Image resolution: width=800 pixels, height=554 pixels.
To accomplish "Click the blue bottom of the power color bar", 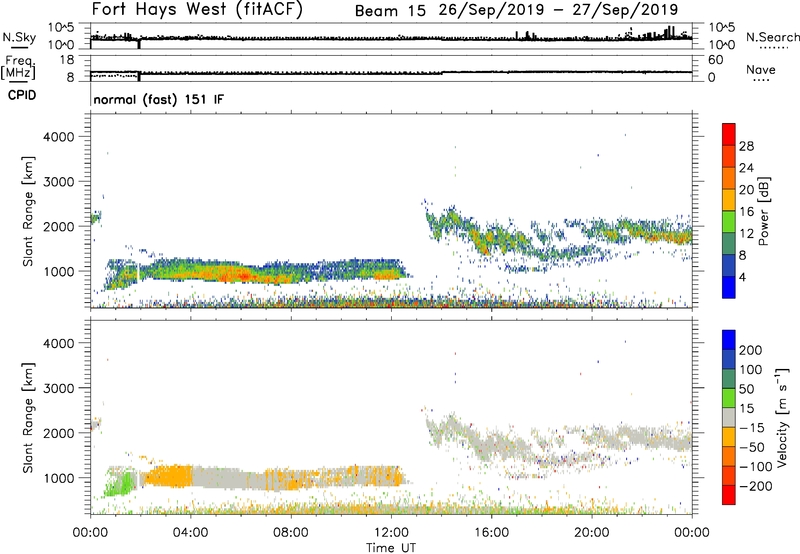I will pos(729,287).
